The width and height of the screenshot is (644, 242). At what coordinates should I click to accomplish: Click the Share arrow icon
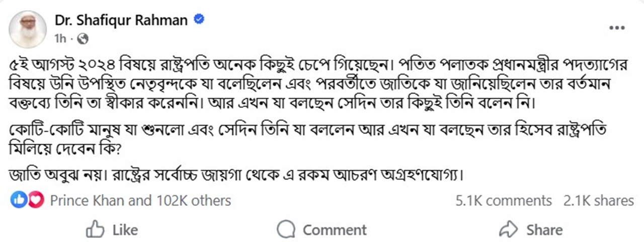[x=508, y=229]
